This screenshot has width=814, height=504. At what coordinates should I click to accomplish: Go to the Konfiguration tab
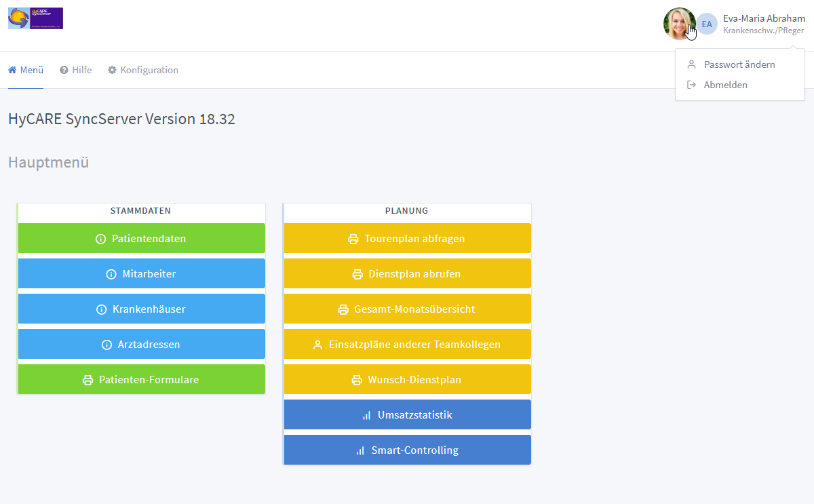tap(143, 70)
